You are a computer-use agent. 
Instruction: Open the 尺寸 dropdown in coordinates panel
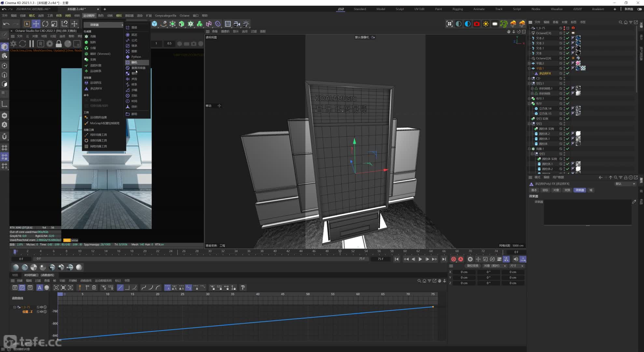(x=517, y=266)
